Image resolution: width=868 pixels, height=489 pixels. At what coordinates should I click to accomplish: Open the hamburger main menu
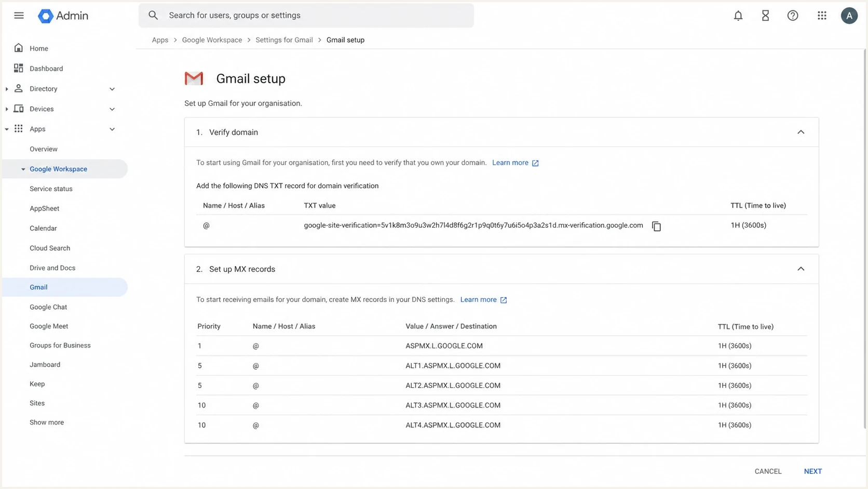pos(19,16)
